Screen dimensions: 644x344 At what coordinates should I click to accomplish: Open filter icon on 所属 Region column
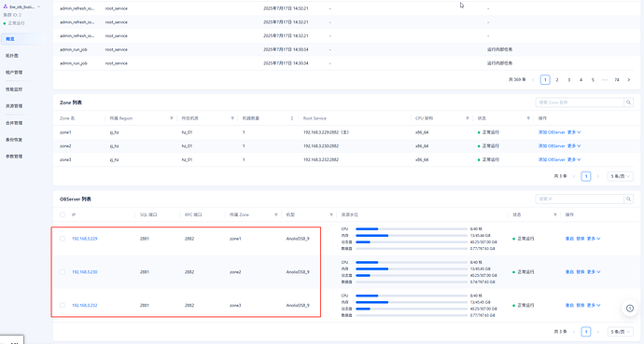click(x=172, y=118)
